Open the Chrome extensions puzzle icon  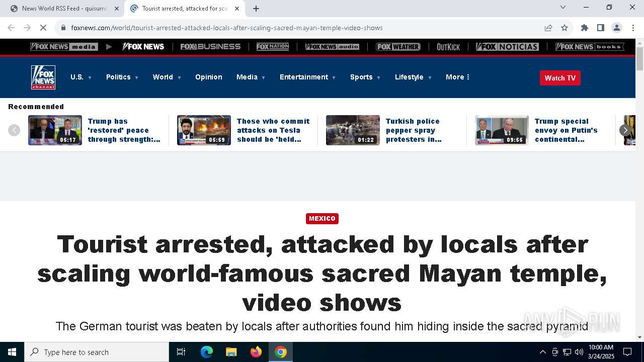[585, 28]
